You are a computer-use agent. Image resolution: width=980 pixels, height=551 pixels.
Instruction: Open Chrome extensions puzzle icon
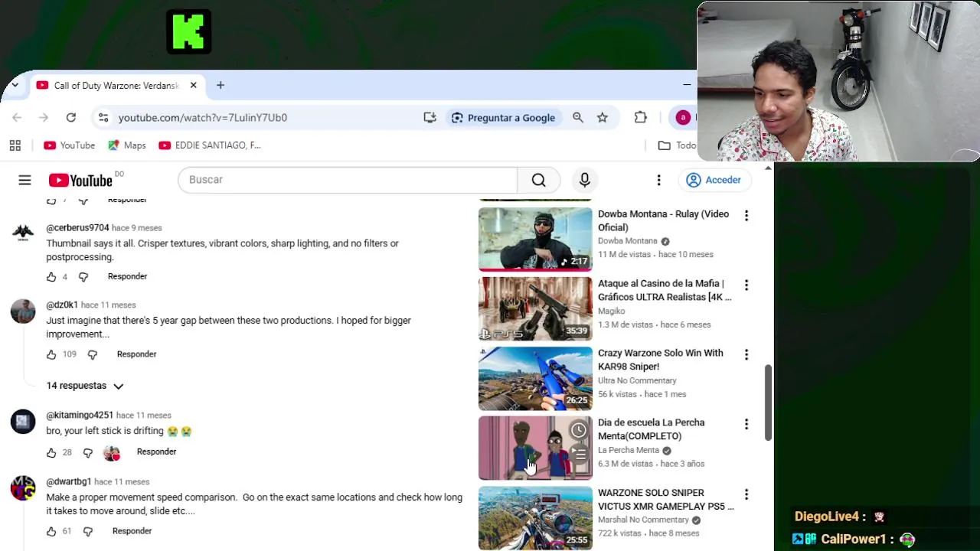641,117
